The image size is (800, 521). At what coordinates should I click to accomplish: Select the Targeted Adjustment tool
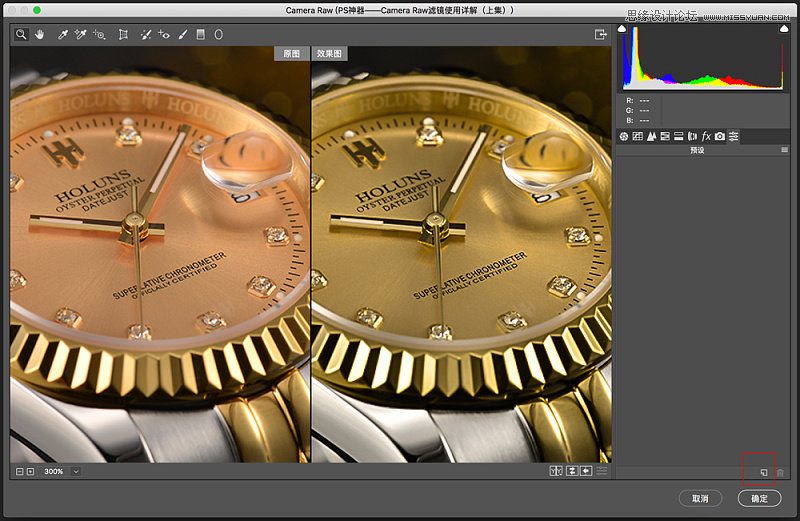click(x=99, y=35)
